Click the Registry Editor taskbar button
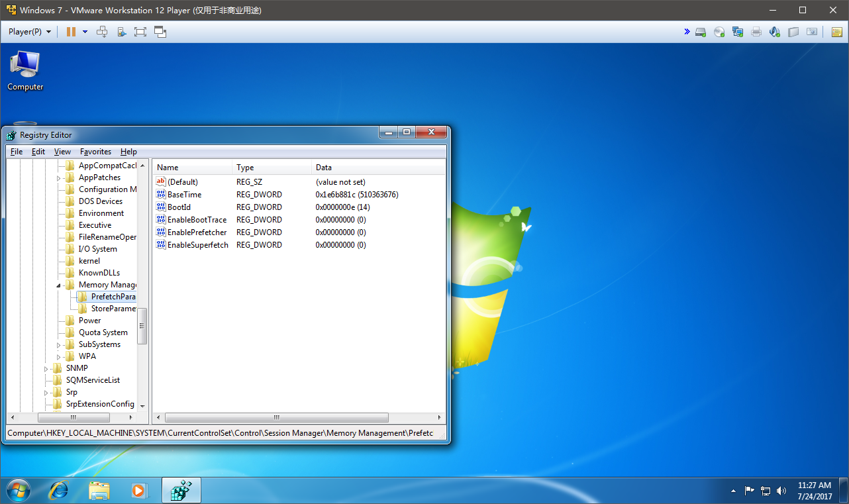Viewport: 849px width, 504px height. 181,490
